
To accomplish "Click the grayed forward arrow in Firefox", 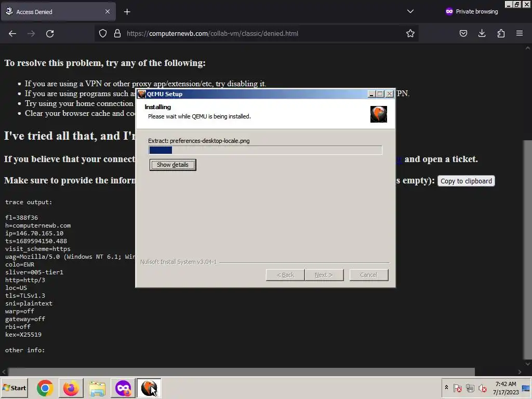I will [x=31, y=34].
